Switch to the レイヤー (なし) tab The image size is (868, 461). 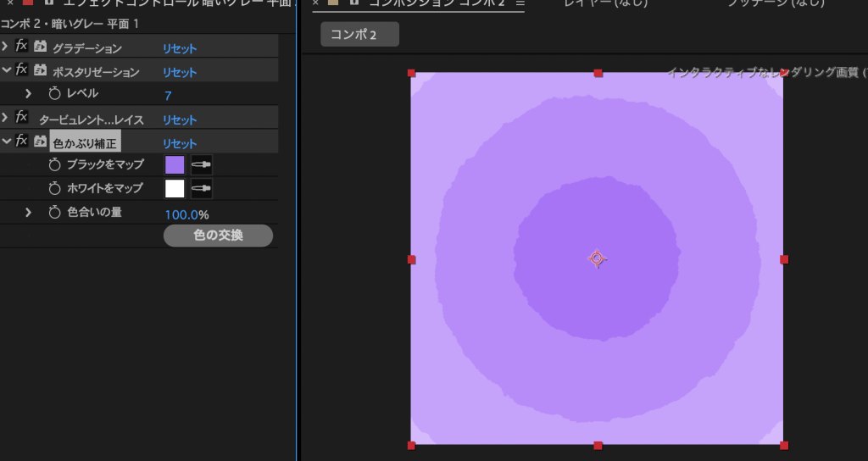click(x=606, y=3)
